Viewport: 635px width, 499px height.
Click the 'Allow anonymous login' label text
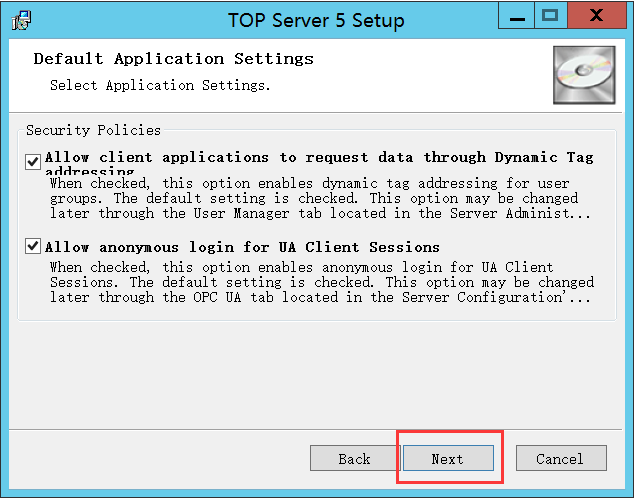(242, 247)
